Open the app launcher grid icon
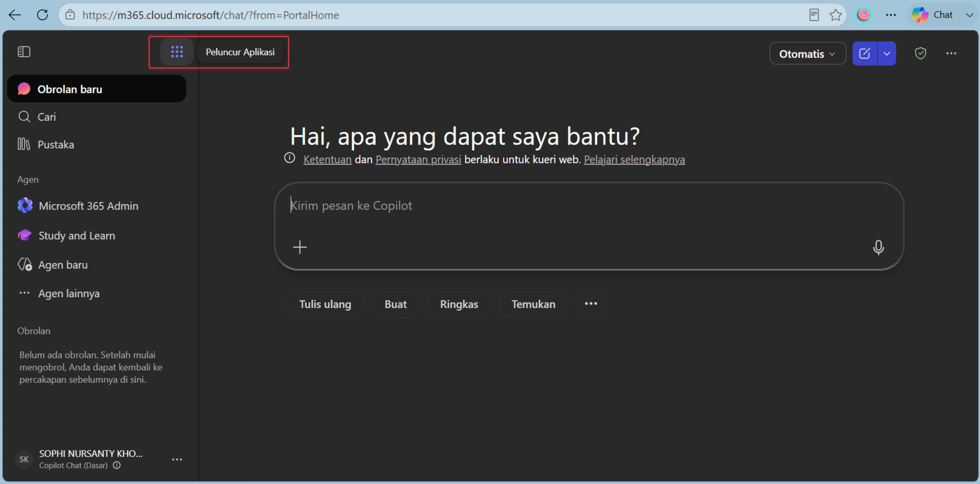Viewport: 980px width, 484px height. tap(177, 52)
